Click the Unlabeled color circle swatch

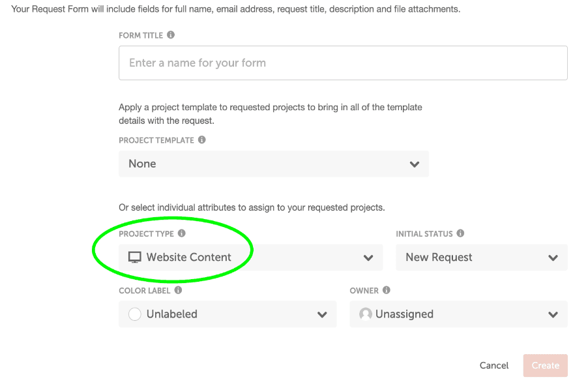[x=135, y=314]
